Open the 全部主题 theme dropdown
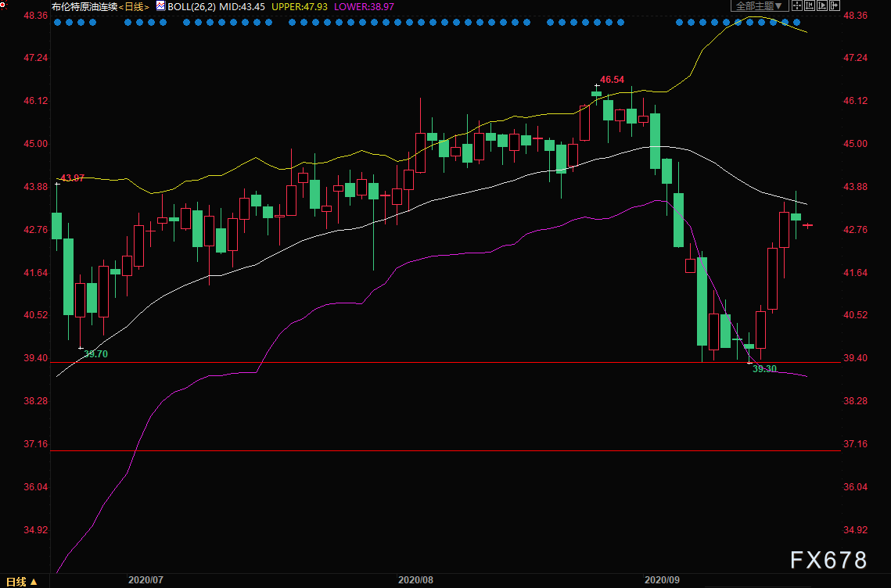 click(x=760, y=5)
